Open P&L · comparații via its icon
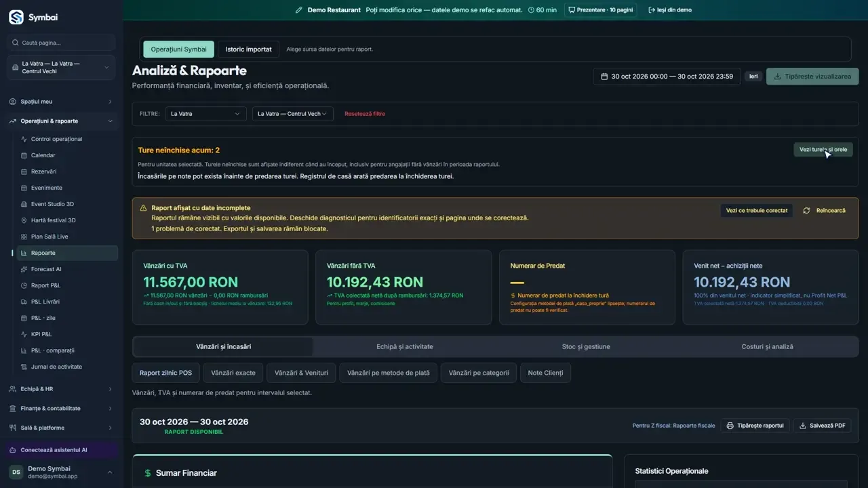Image resolution: width=868 pixels, height=488 pixels. coord(24,350)
